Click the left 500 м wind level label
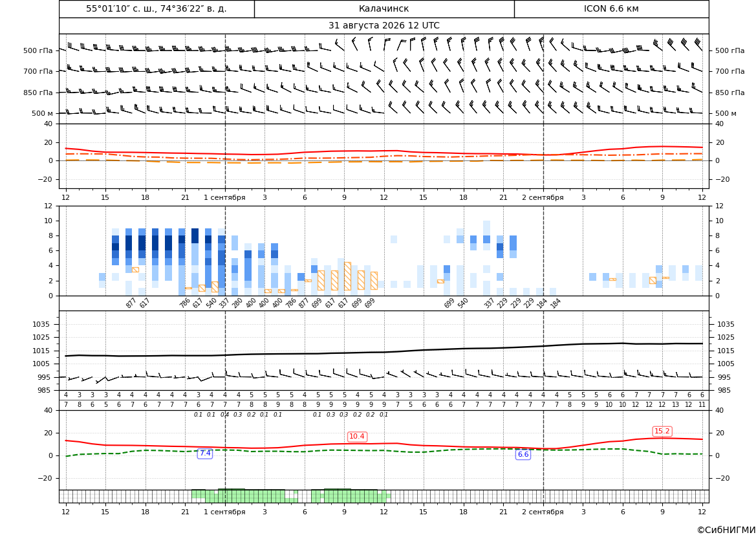The width and height of the screenshot is (756, 535). coord(42,113)
